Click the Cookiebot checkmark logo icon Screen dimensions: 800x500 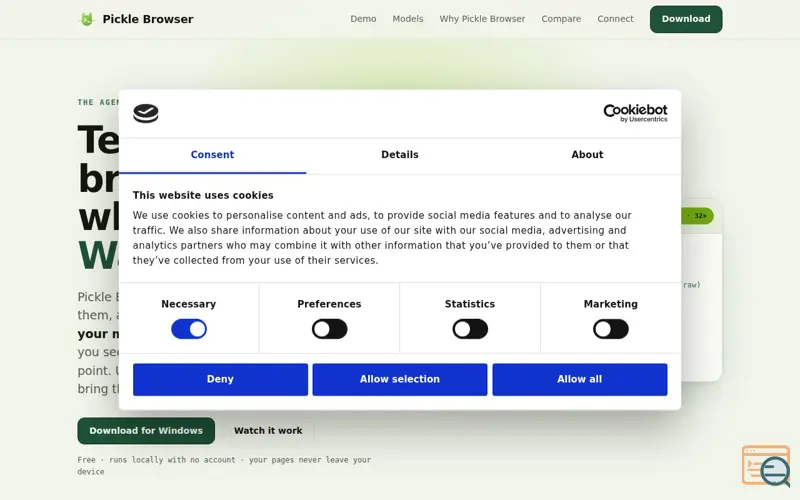click(146, 113)
